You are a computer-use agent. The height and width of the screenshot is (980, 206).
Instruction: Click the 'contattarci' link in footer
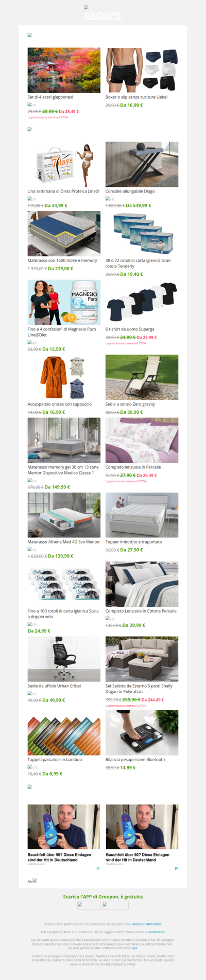(156, 932)
